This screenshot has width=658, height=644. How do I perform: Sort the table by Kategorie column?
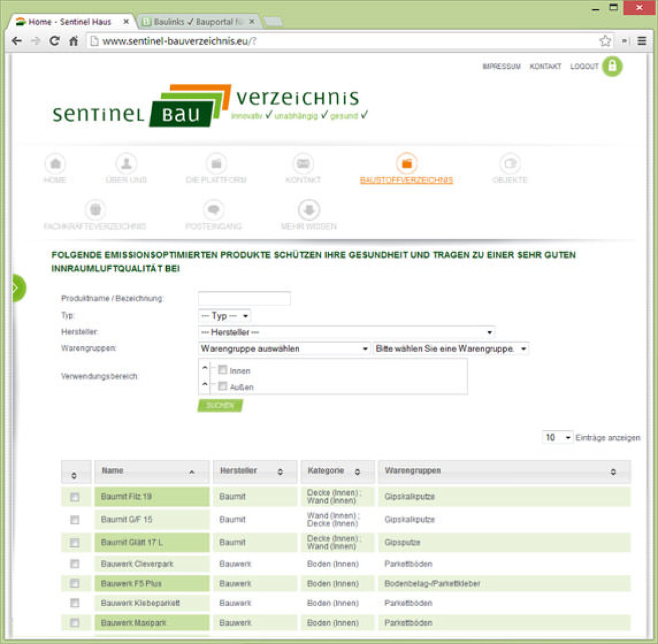pos(337,471)
